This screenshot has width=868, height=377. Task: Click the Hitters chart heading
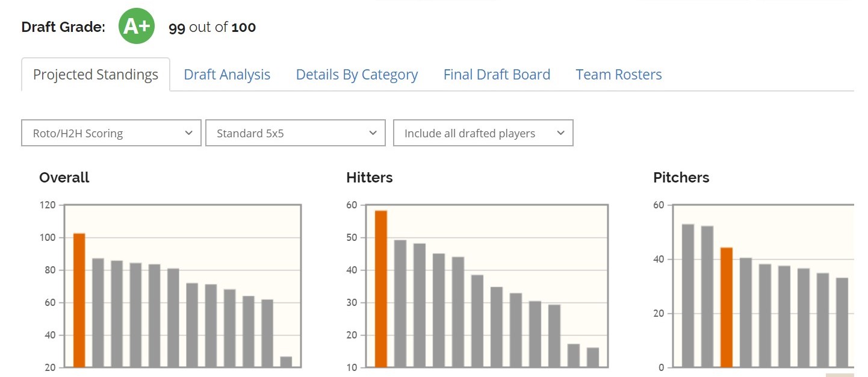click(370, 178)
